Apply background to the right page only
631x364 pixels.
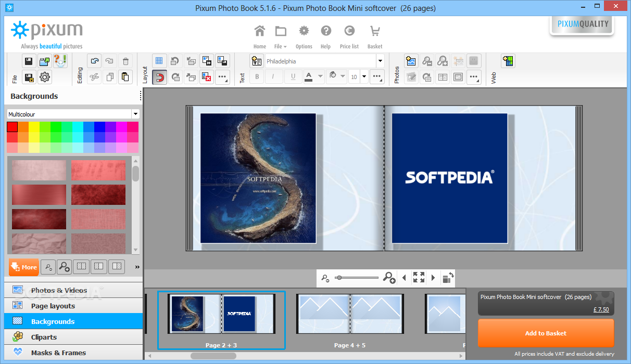117,267
